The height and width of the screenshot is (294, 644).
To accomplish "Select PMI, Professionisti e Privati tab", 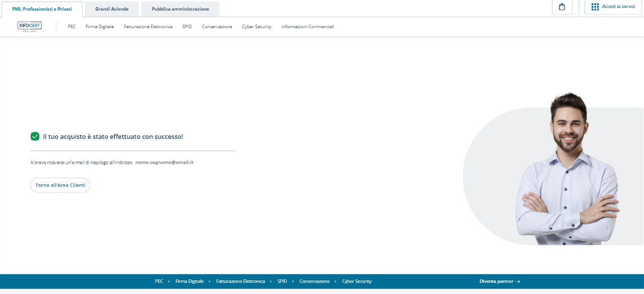I will (x=42, y=9).
